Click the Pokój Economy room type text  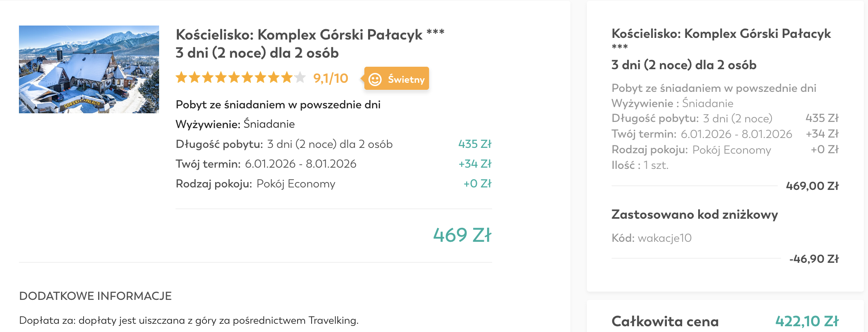296,184
